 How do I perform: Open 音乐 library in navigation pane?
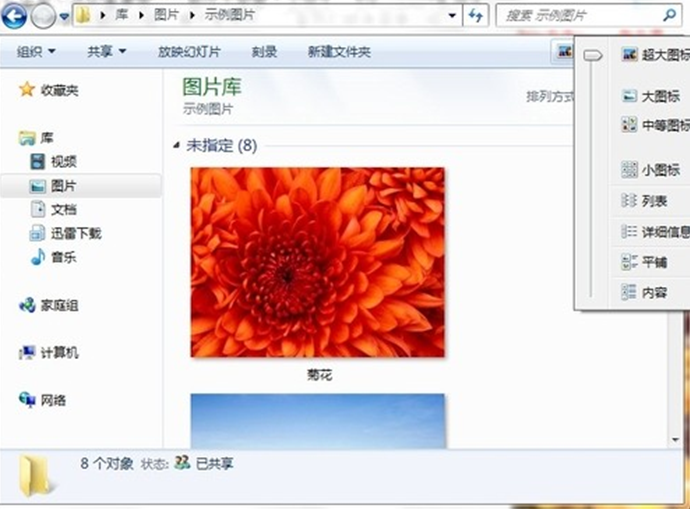[63, 257]
